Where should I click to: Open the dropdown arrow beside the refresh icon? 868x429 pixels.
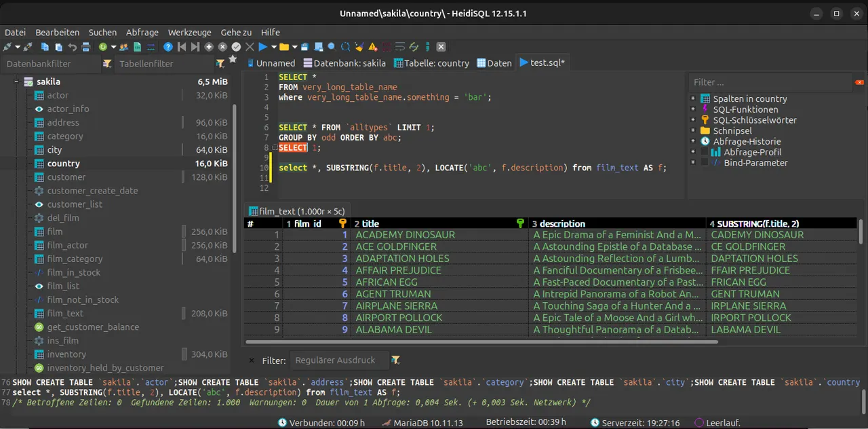[113, 47]
